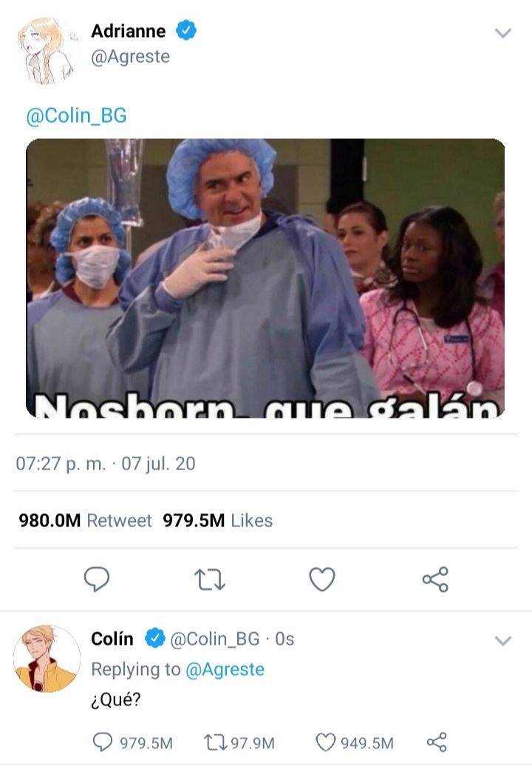This screenshot has width=532, height=766.
Task: Retweet Adrianne's main tweet
Action: pos(209,580)
